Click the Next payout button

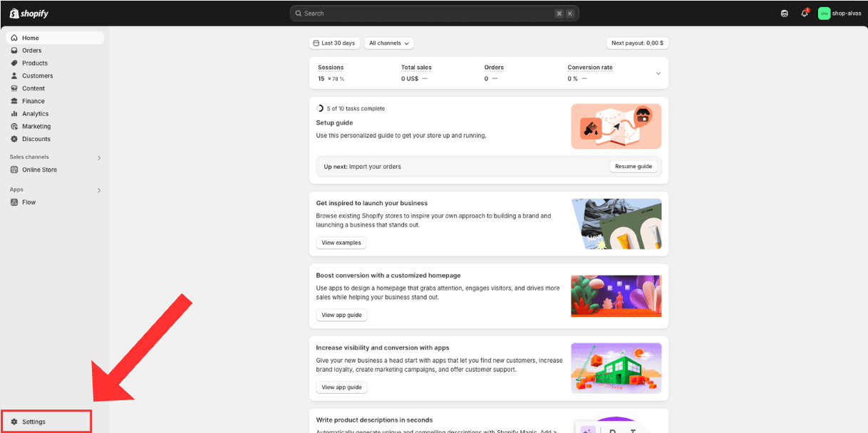(x=638, y=43)
